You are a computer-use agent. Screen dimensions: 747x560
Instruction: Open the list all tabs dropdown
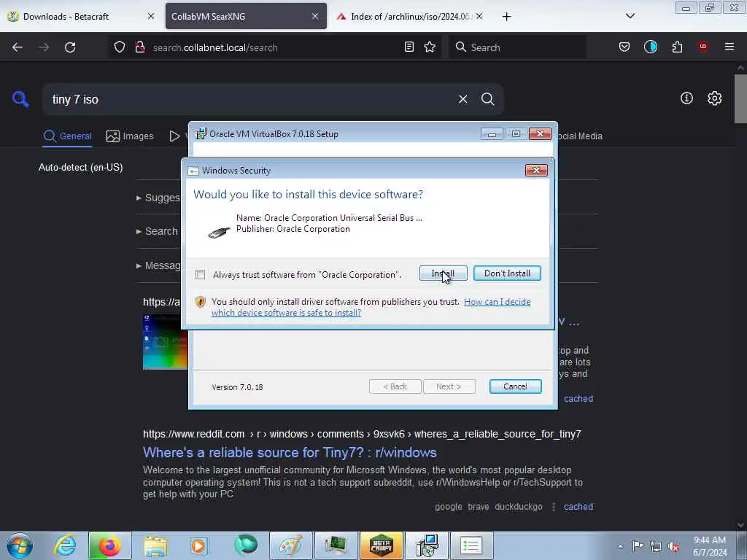coord(630,16)
